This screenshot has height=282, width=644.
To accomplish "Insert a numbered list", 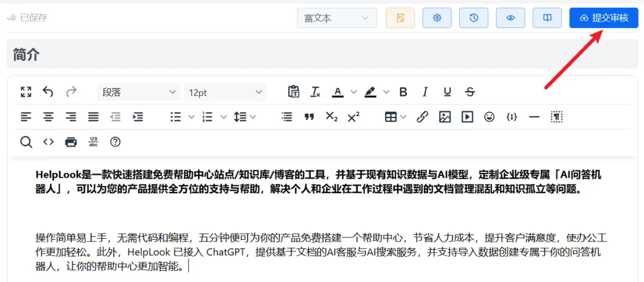I will (208, 117).
